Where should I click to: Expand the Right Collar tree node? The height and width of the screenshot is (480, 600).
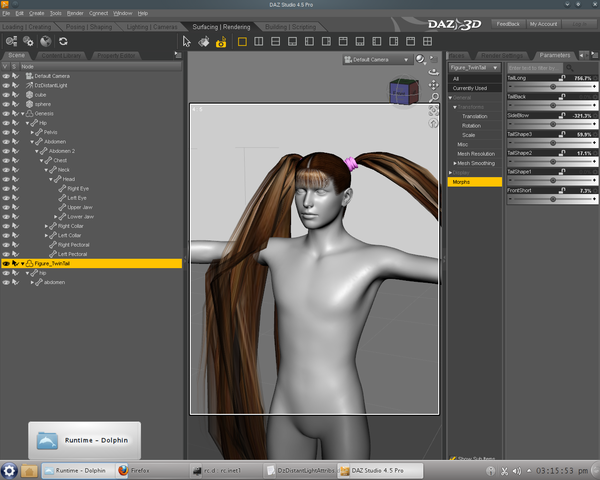(46, 226)
